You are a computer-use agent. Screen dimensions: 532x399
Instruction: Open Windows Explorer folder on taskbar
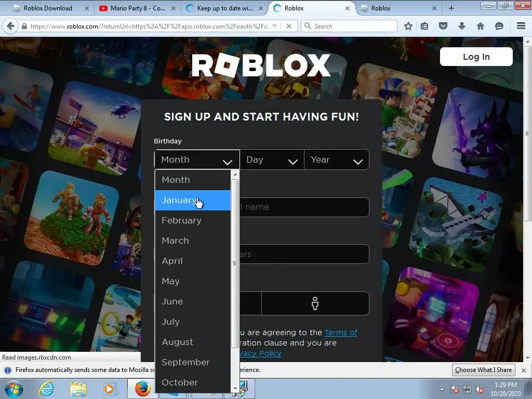pyautogui.click(x=78, y=389)
